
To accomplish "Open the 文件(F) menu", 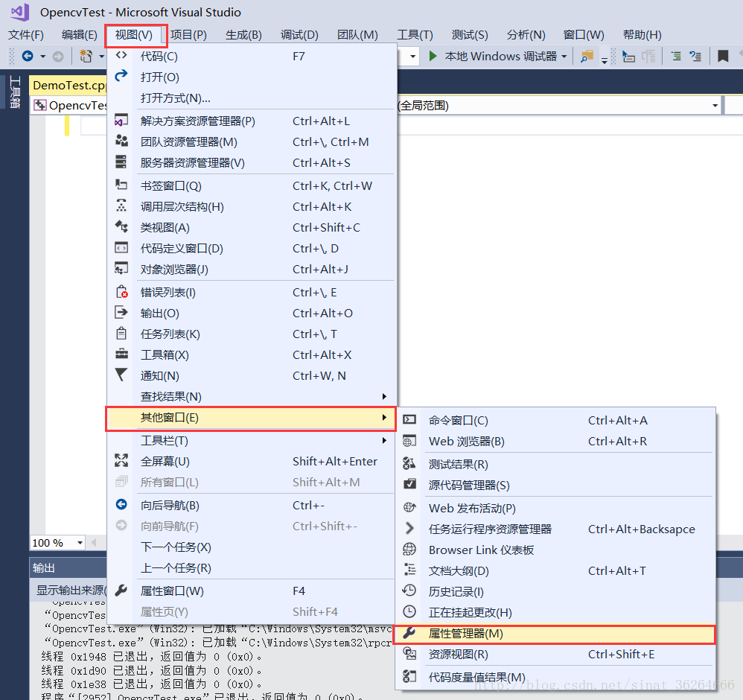I will pos(26,34).
